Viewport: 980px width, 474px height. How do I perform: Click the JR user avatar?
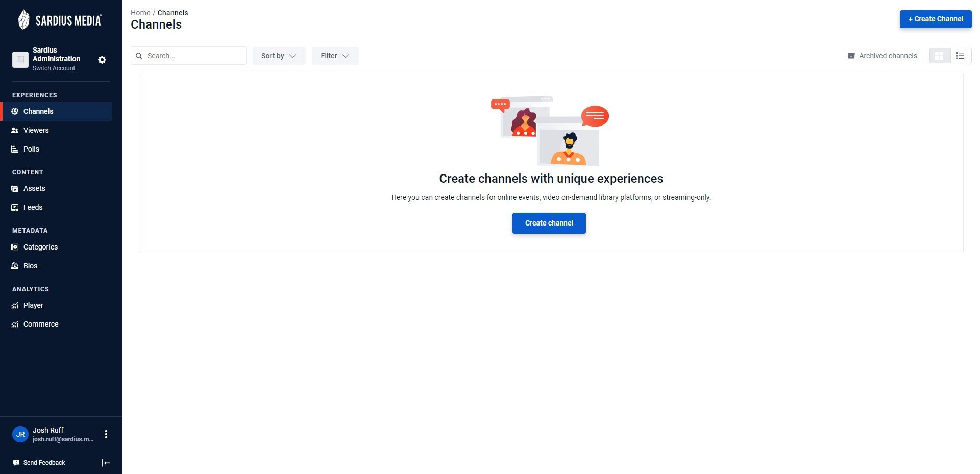[20, 434]
